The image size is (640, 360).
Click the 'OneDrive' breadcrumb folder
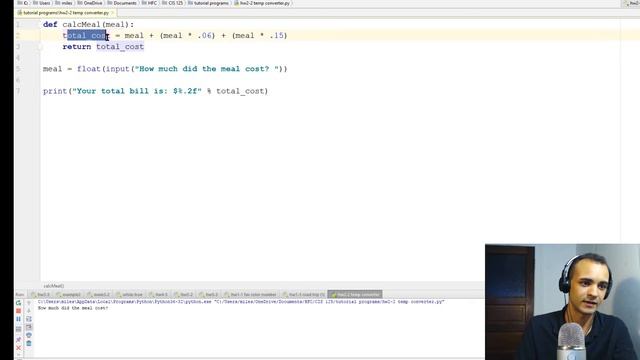[x=90, y=3]
